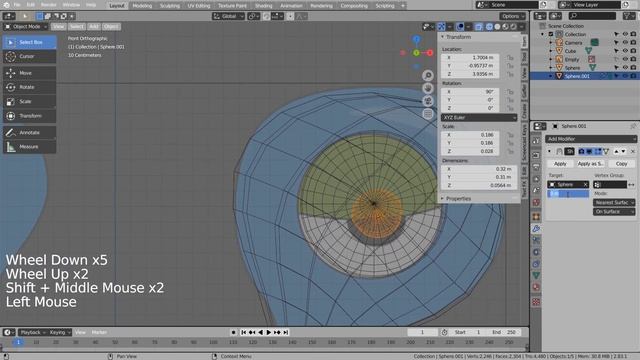Click the Apply modifier button

click(560, 164)
